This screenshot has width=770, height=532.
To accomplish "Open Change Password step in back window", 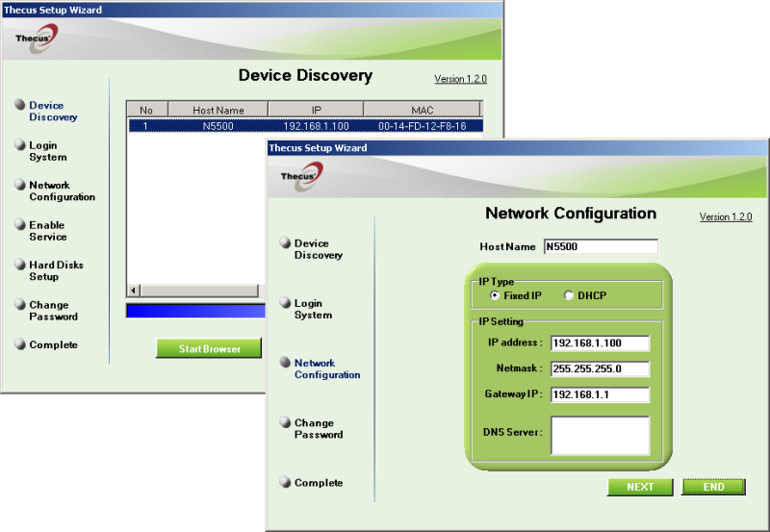I will pos(53,311).
